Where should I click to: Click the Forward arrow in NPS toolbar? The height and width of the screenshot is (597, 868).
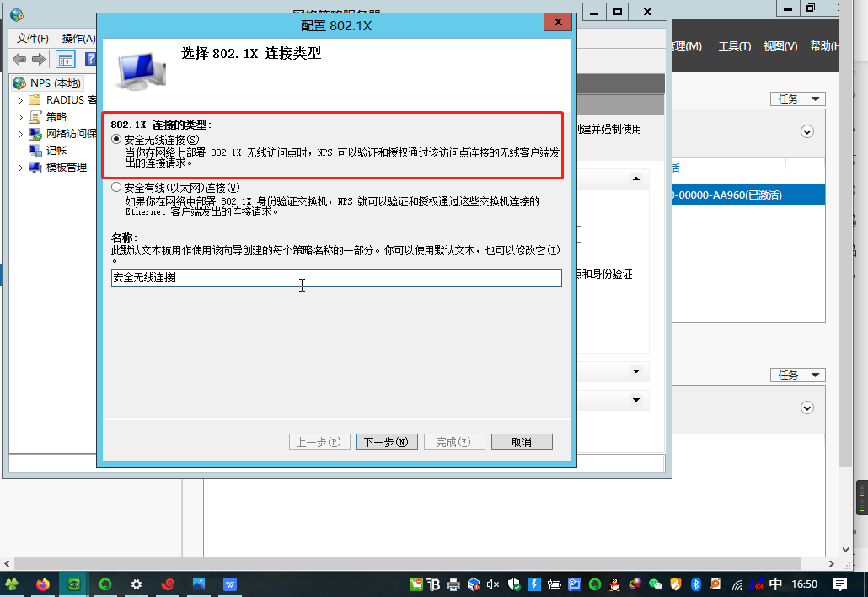pyautogui.click(x=39, y=59)
